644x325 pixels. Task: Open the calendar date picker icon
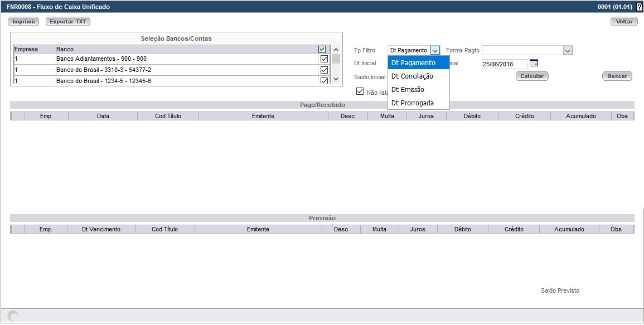coord(534,63)
